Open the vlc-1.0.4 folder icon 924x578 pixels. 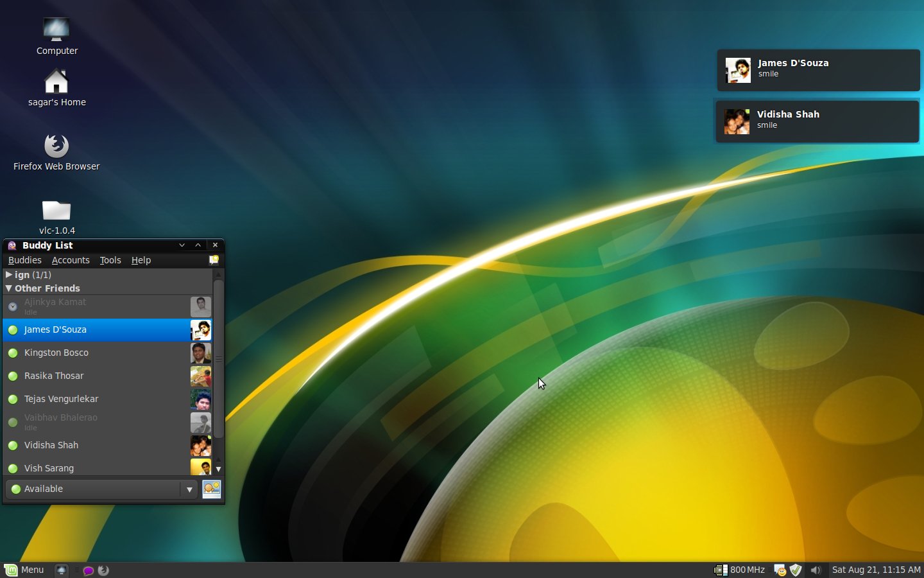click(x=56, y=210)
